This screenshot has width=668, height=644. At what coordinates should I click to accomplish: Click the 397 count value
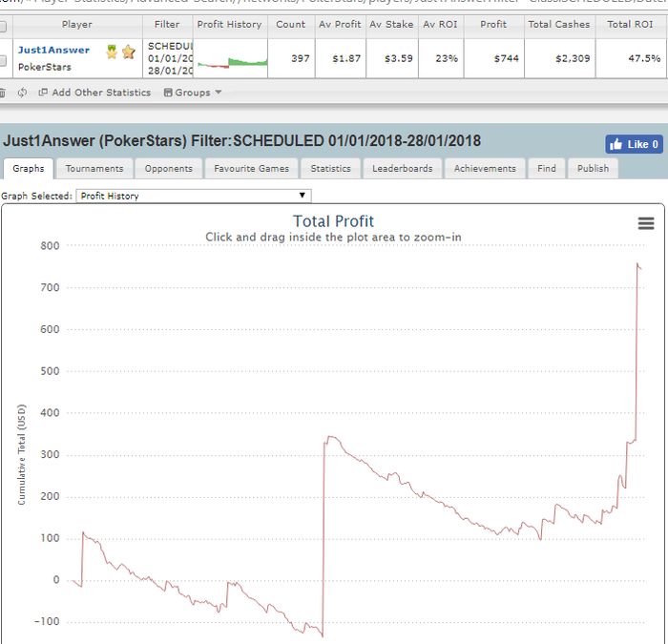pyautogui.click(x=301, y=58)
